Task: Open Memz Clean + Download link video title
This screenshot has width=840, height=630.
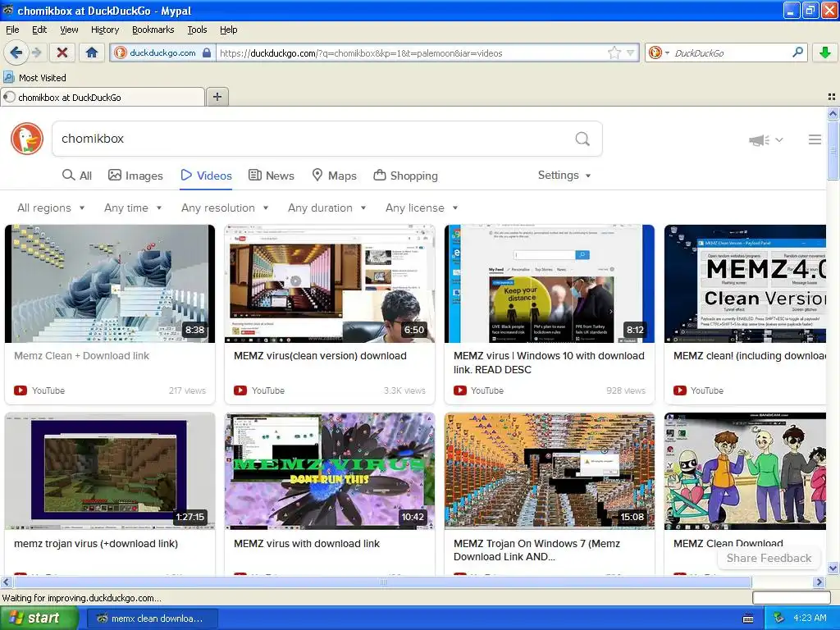Action: pyautogui.click(x=81, y=356)
